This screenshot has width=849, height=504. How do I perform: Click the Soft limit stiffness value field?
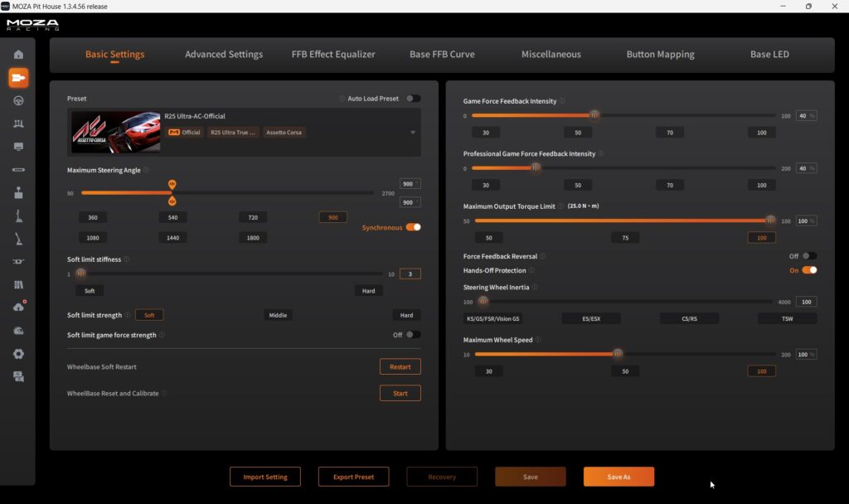click(410, 274)
